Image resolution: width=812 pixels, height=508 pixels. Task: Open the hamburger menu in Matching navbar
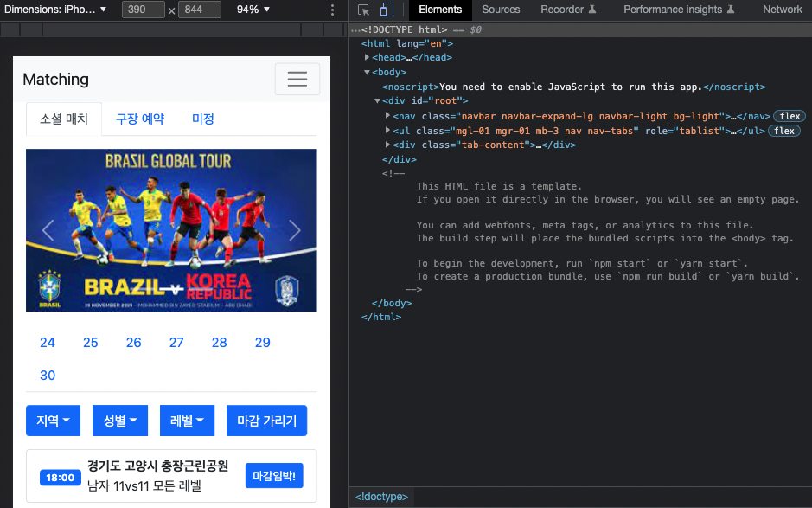pos(297,79)
